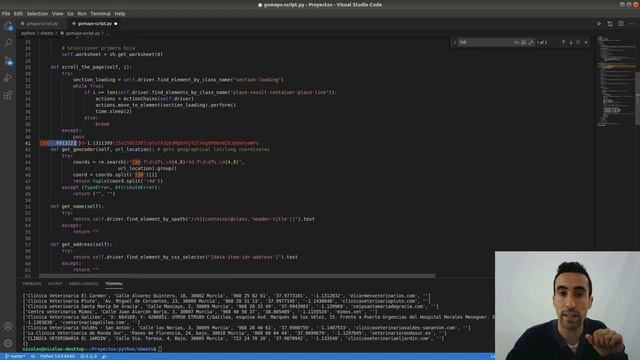Open the Terminal menu
640x360 pixels.
pos(100,13)
